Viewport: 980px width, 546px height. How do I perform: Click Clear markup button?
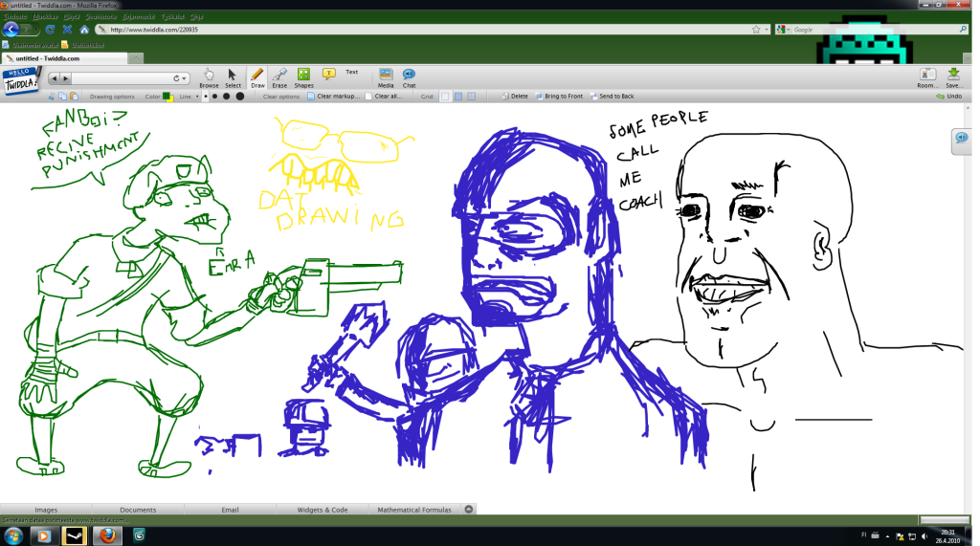[x=334, y=97]
